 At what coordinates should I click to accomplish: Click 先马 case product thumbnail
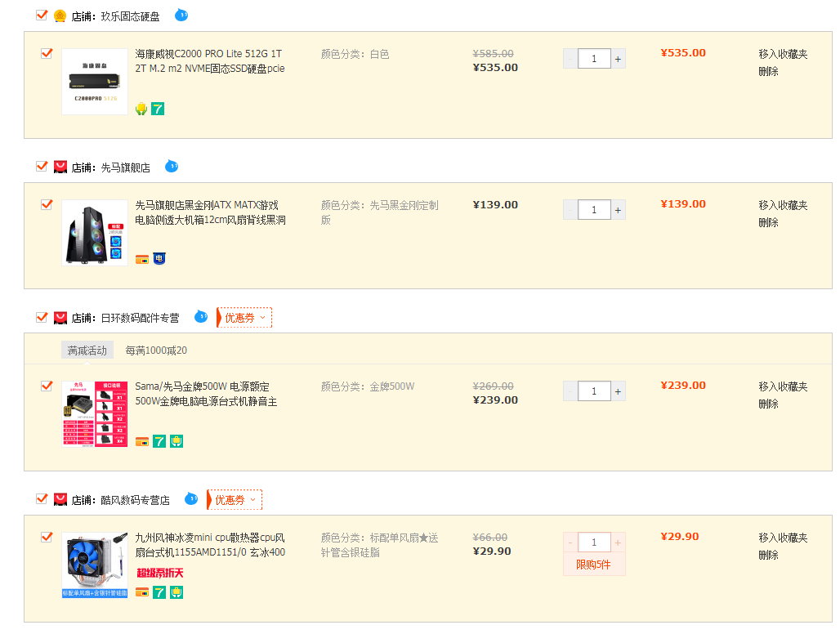click(x=95, y=232)
